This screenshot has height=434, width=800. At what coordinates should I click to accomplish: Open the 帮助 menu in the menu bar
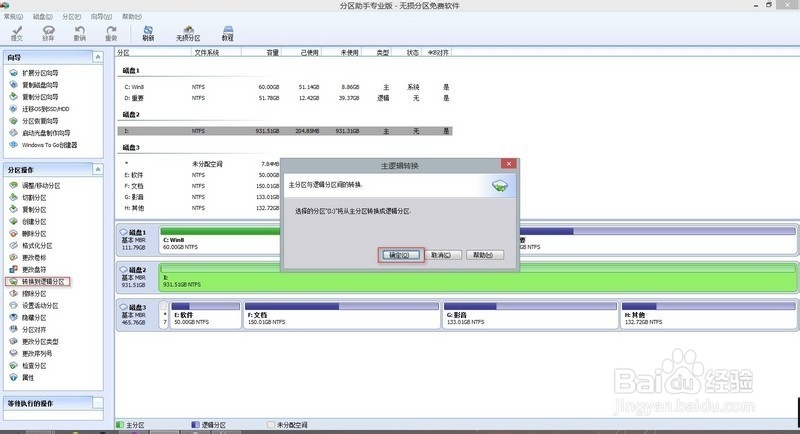click(x=132, y=17)
